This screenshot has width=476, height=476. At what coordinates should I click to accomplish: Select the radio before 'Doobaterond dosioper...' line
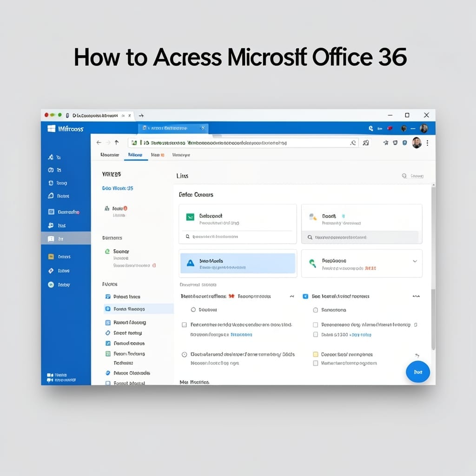(x=184, y=354)
